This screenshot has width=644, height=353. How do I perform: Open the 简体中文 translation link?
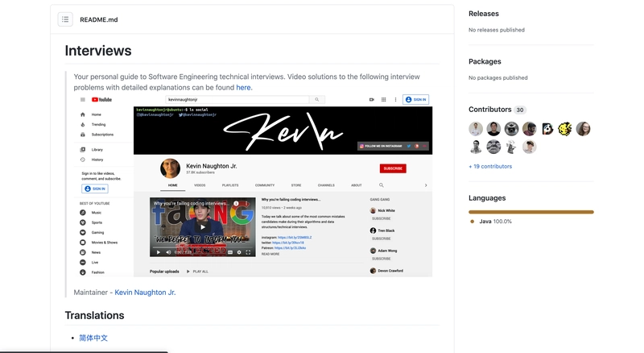[x=93, y=338]
